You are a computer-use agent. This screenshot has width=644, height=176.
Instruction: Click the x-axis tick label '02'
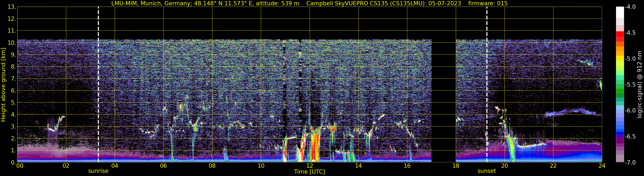[x=66, y=166]
